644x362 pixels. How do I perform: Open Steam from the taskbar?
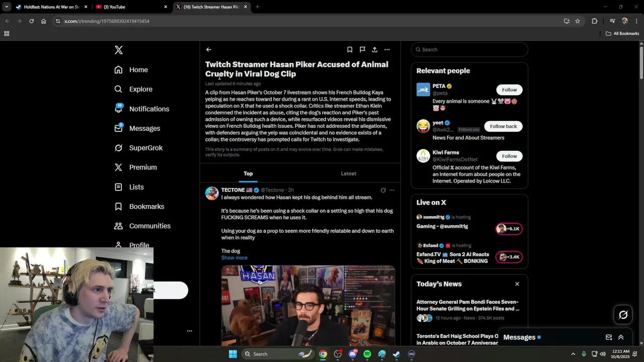click(396, 354)
